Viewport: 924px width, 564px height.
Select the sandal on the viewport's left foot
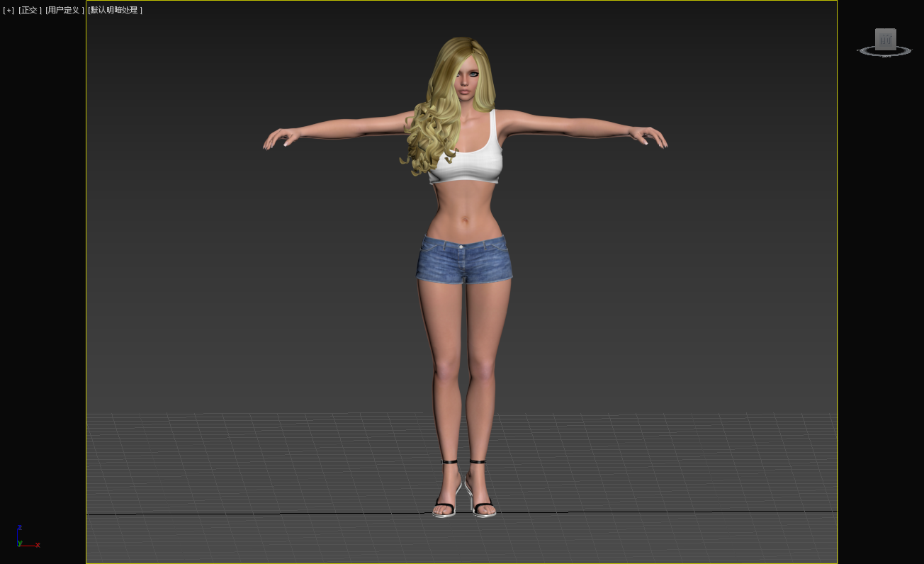[x=445, y=505]
